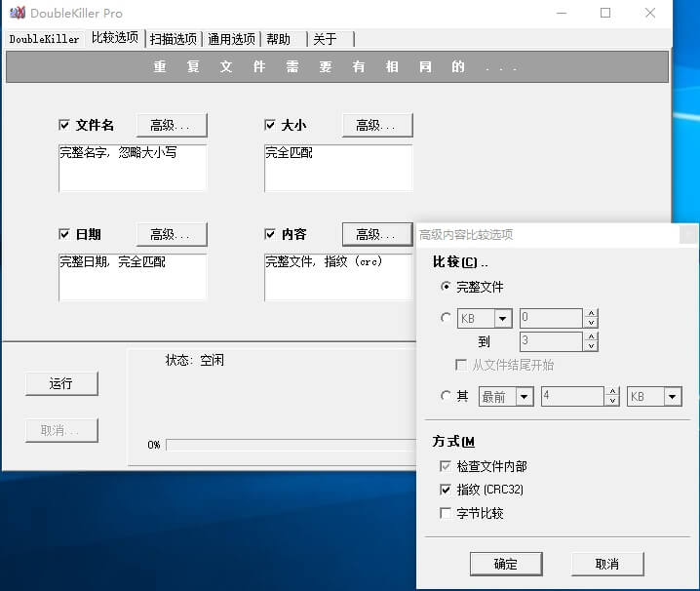
Task: Click the value field showing 4
Action: pos(572,396)
